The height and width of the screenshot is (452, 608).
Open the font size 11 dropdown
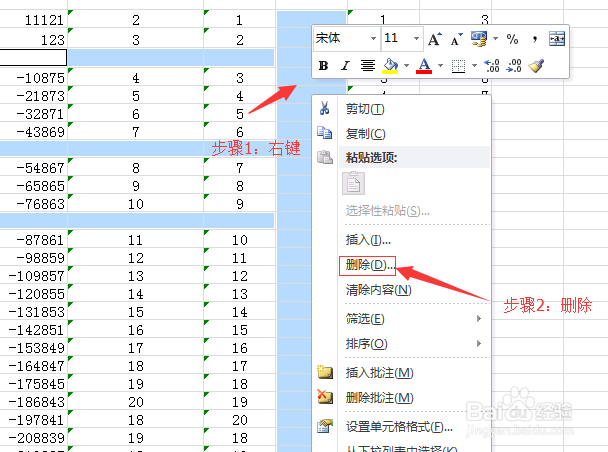coord(416,38)
